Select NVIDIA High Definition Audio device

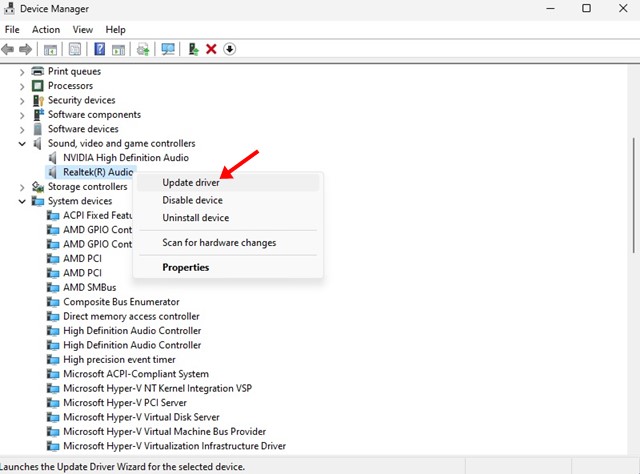pyautogui.click(x=125, y=158)
